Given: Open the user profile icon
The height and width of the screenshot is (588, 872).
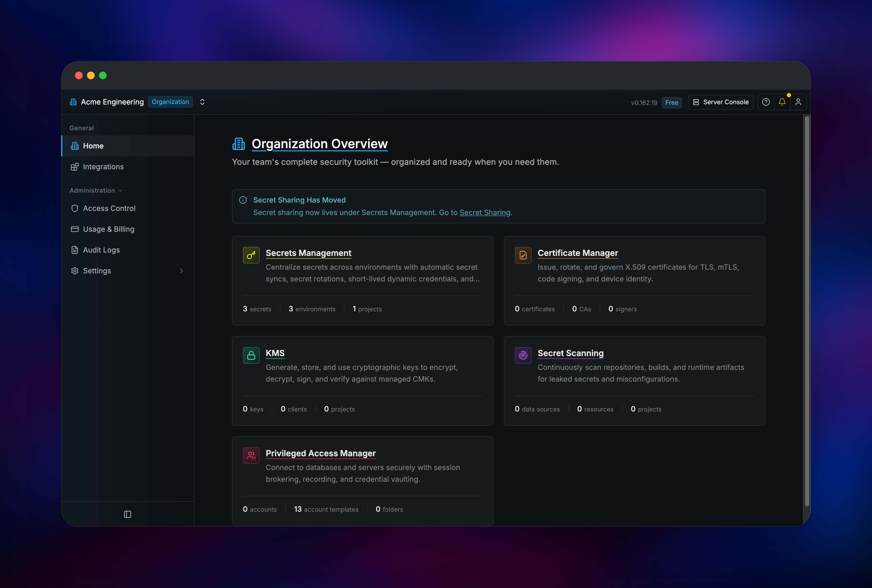Looking at the screenshot, I should tap(798, 102).
